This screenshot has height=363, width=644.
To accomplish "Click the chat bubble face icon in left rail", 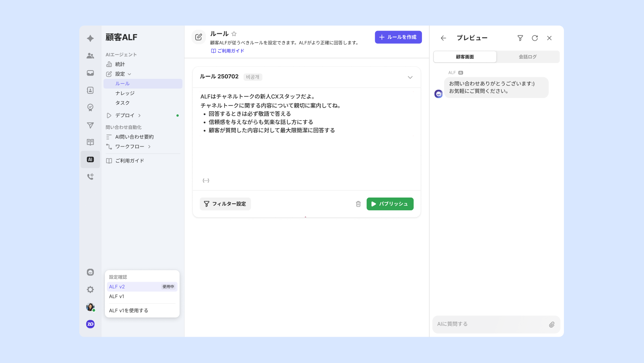I will click(x=90, y=272).
